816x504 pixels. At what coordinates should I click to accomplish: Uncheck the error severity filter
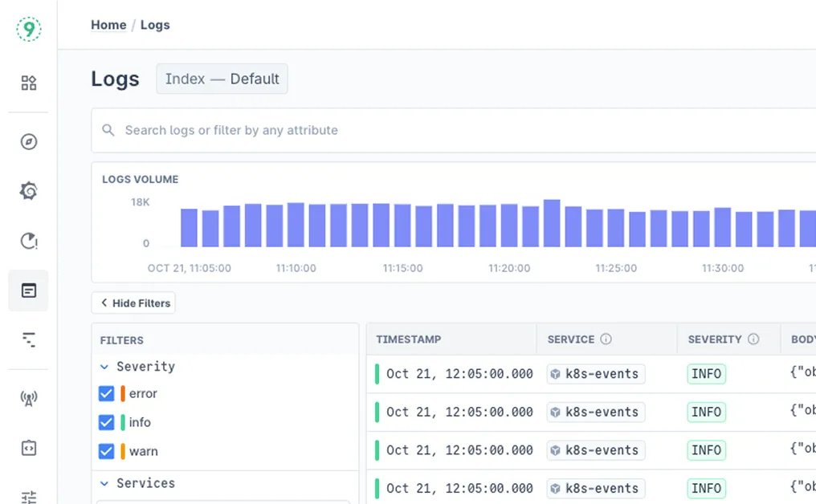pyautogui.click(x=106, y=393)
